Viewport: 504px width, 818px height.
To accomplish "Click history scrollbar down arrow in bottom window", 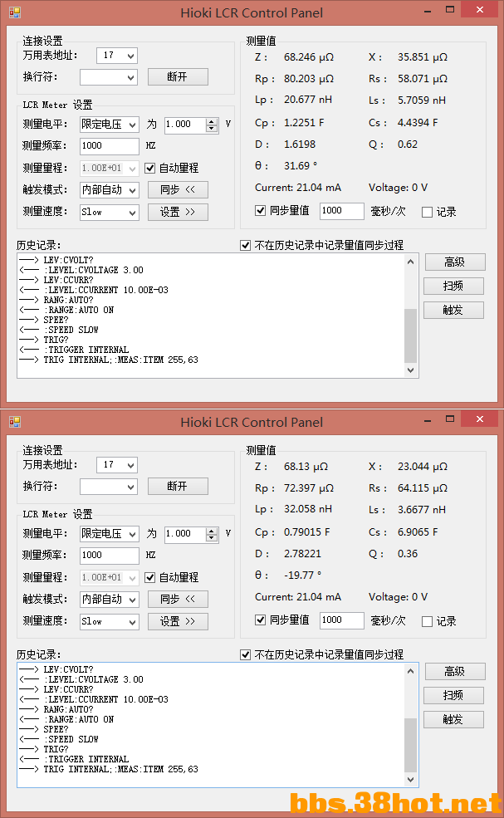I will coord(411,780).
